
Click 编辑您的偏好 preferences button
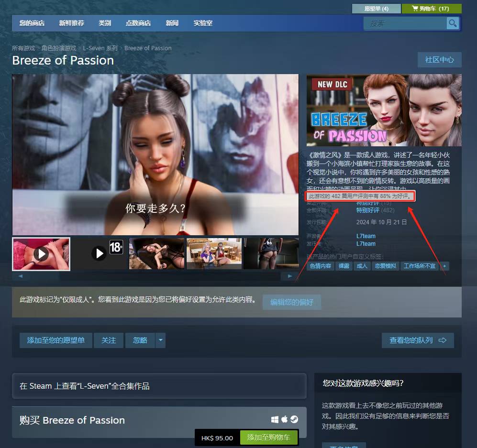(x=292, y=302)
